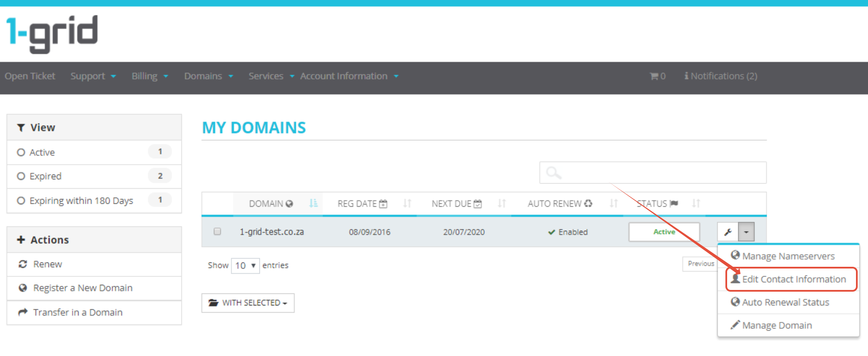This screenshot has width=868, height=356.
Task: Click person icon next to Edit Contact Information
Action: (735, 278)
